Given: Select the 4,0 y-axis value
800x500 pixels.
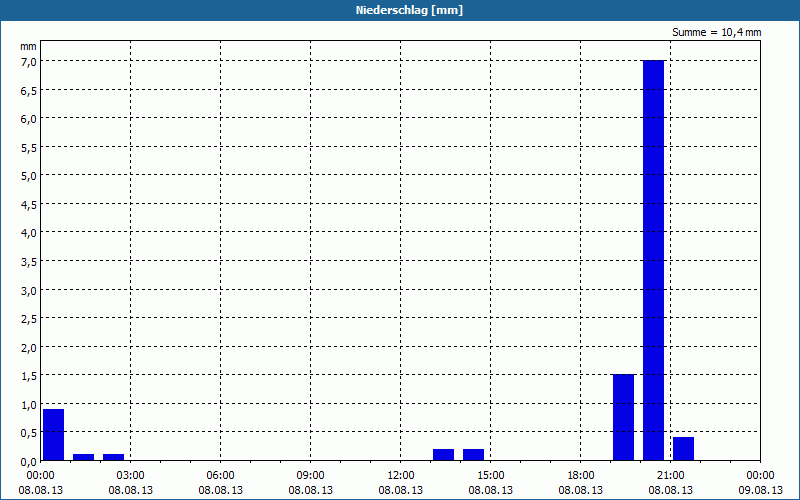Looking at the screenshot, I should click(28, 233).
